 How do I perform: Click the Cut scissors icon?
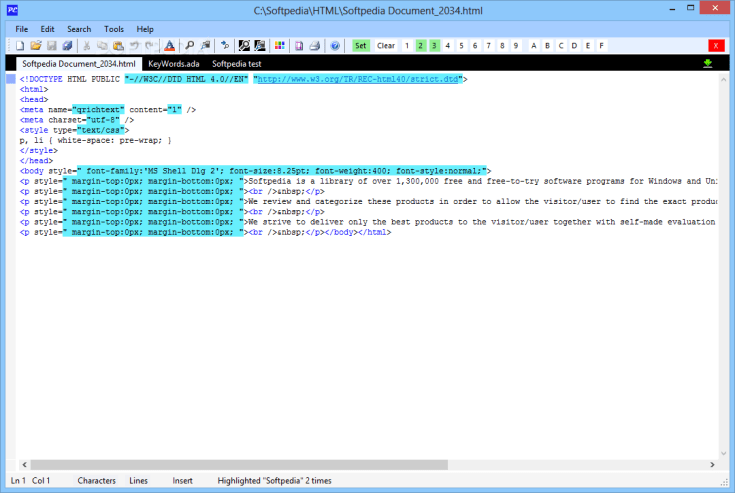coord(87,45)
